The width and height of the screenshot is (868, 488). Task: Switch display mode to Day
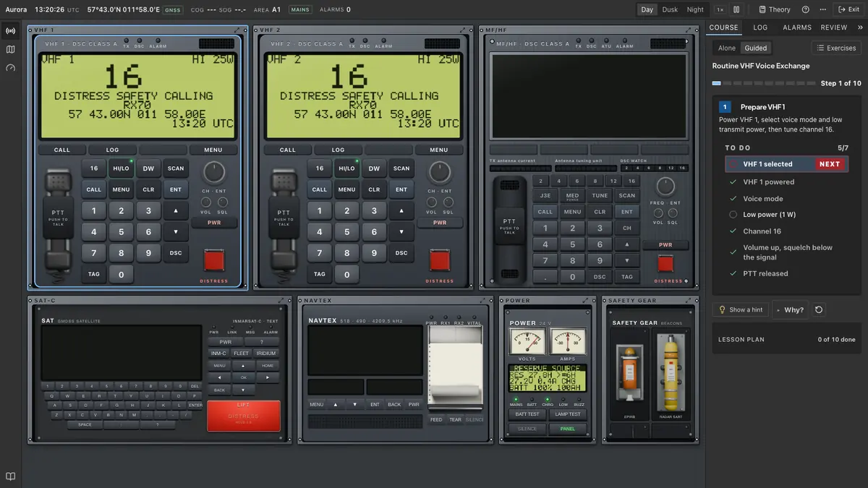coord(647,9)
